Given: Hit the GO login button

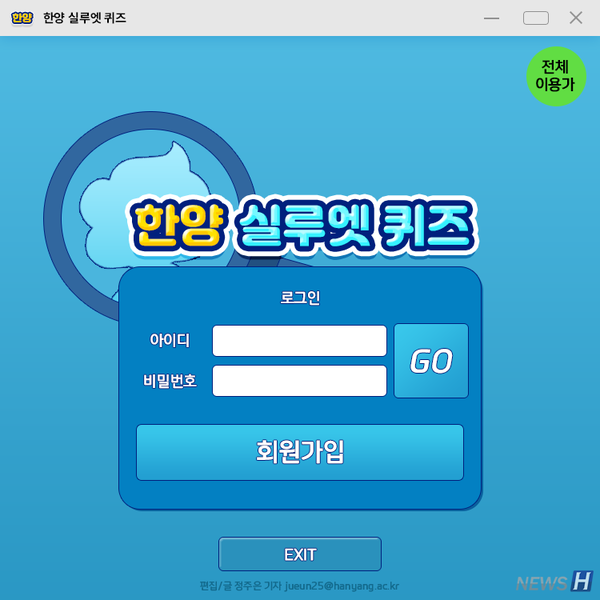Looking at the screenshot, I should pyautogui.click(x=431, y=361).
